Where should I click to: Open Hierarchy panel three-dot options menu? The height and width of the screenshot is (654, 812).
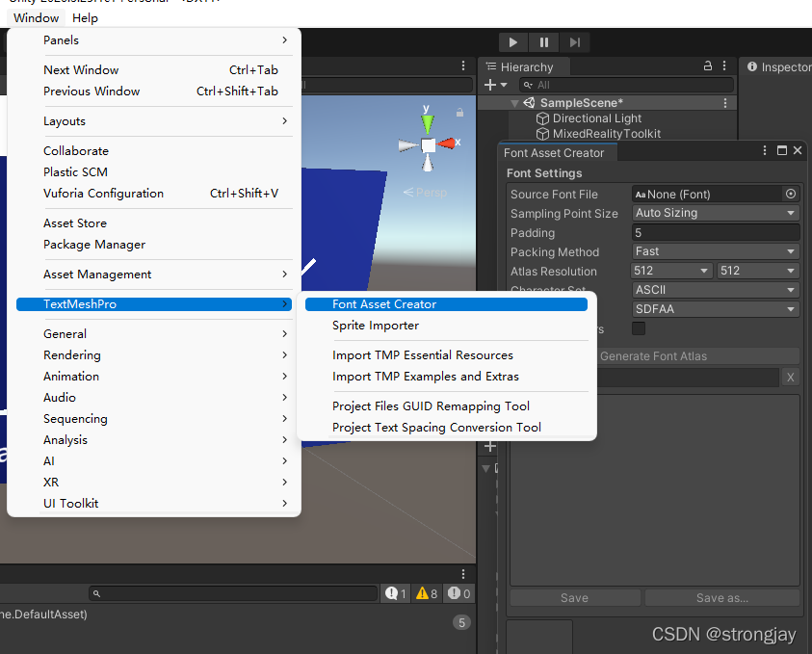coord(724,65)
